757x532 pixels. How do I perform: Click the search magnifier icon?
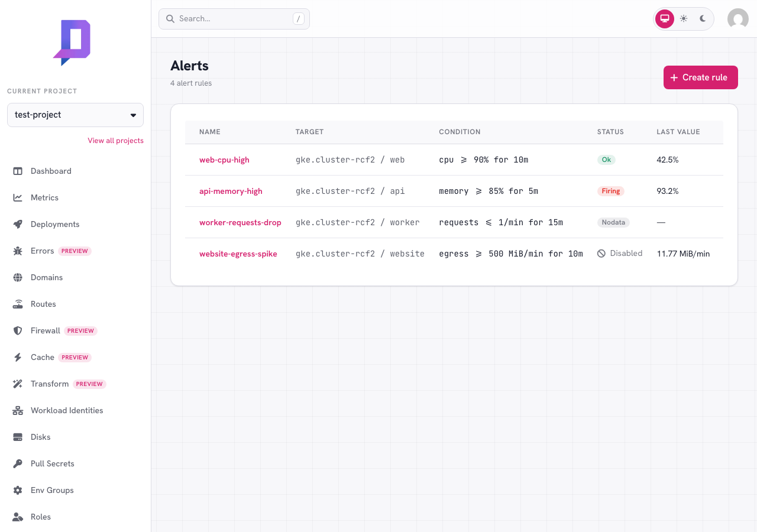[170, 19]
